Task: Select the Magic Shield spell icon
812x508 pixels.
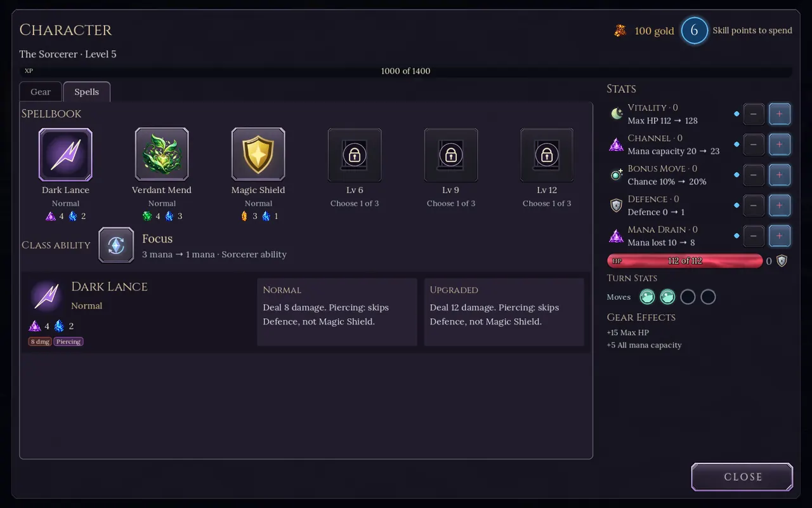Action: [x=258, y=154]
